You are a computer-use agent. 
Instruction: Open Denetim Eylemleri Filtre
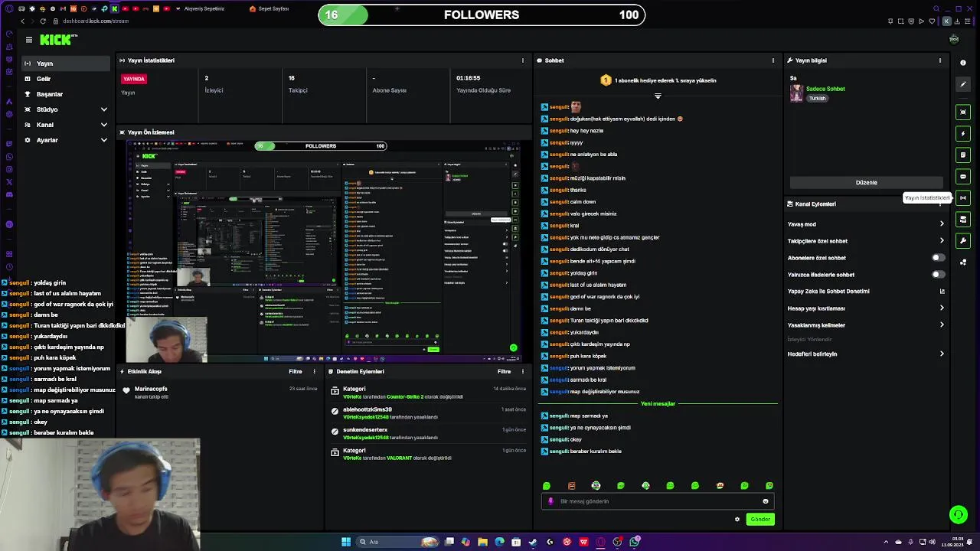coord(504,372)
